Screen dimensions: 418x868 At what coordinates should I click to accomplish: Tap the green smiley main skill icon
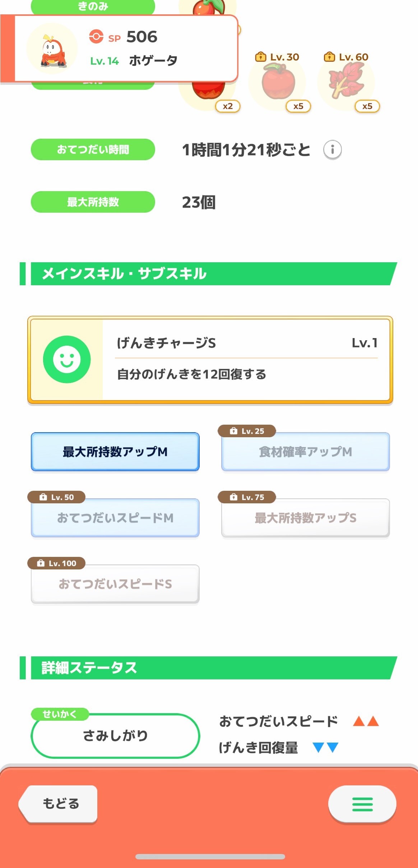click(x=67, y=359)
